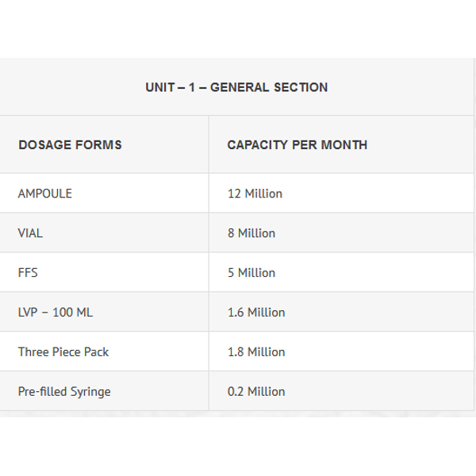This screenshot has height=476, width=476.
Task: Click the word Million in the AMPOULE row
Action: (x=263, y=194)
